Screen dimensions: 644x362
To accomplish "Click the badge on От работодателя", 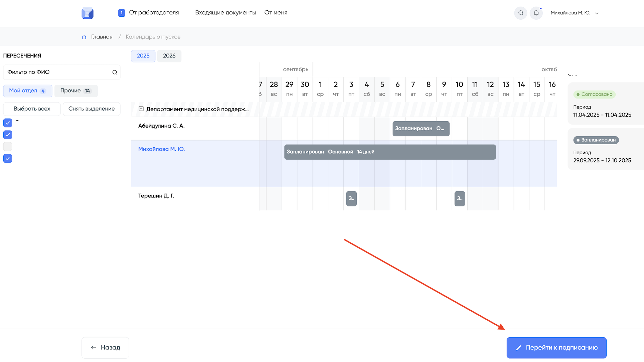I will (122, 13).
